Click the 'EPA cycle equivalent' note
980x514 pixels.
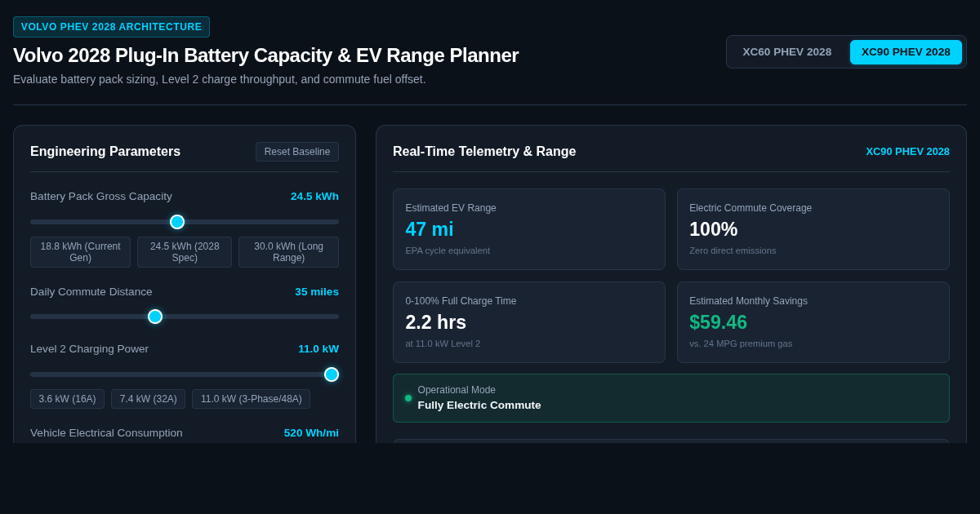(448, 250)
